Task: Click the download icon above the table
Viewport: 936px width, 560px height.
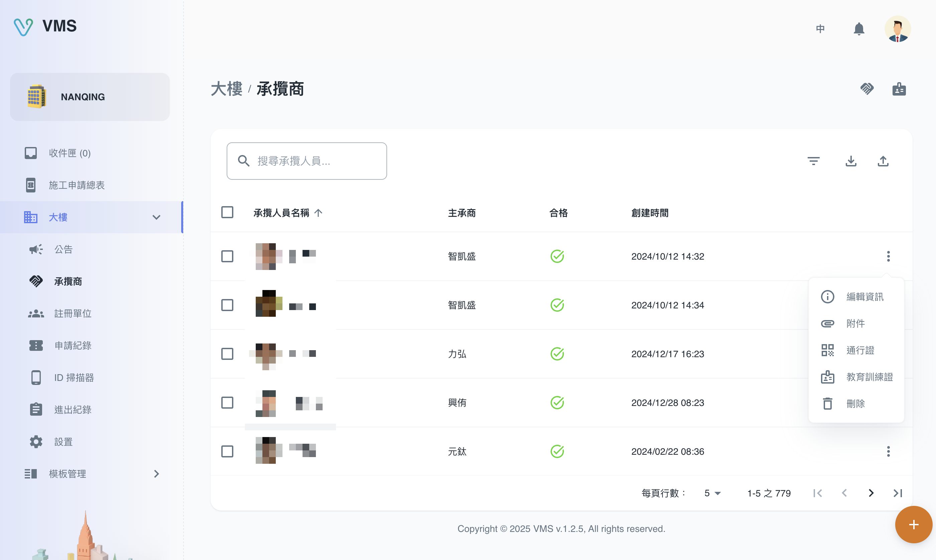Action: click(x=851, y=161)
